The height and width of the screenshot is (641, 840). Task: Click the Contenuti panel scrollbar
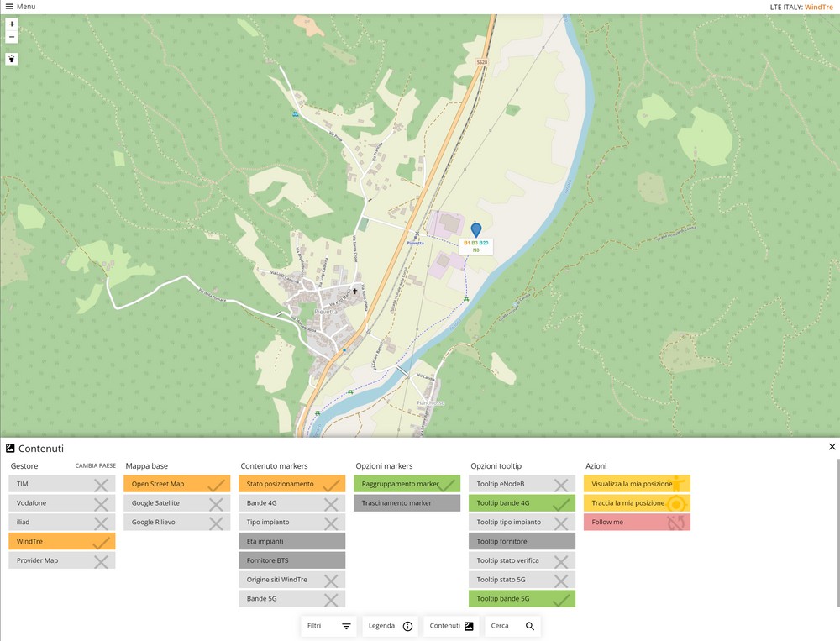(837, 529)
